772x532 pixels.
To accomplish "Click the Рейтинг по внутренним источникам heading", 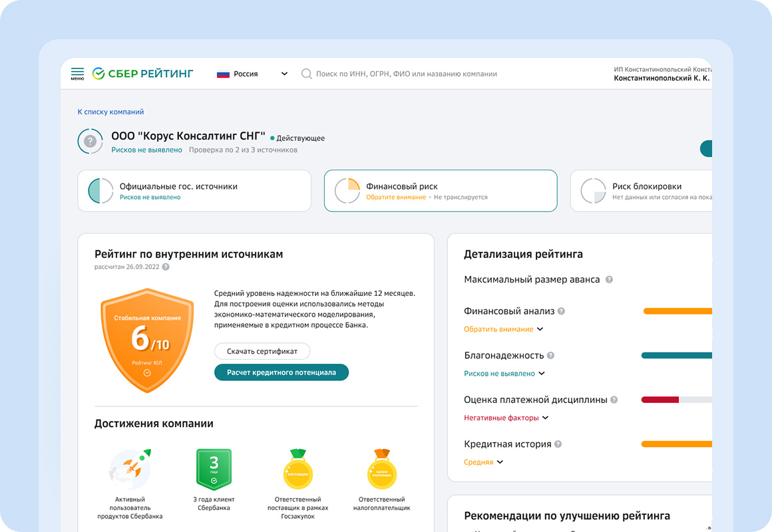I will [188, 255].
